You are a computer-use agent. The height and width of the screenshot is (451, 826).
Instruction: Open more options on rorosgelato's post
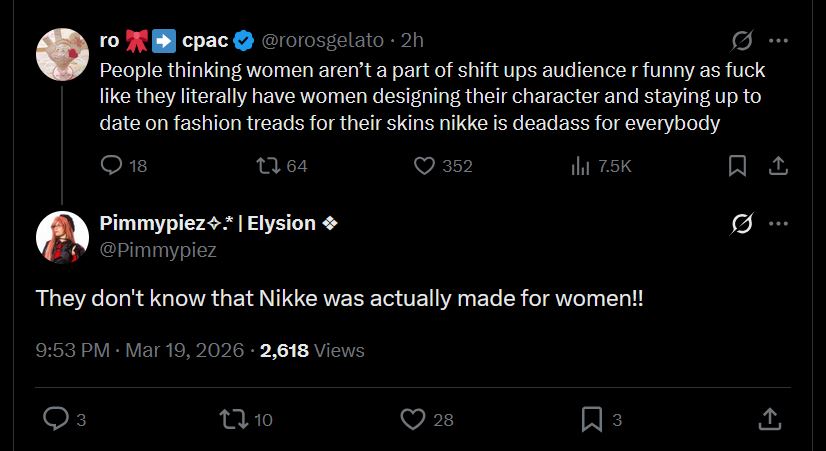tap(778, 41)
